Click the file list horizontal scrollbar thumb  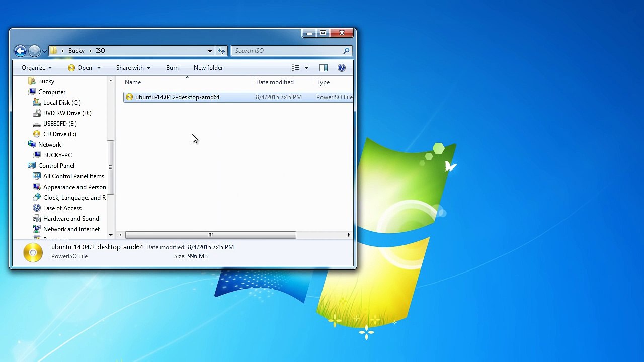pos(210,235)
